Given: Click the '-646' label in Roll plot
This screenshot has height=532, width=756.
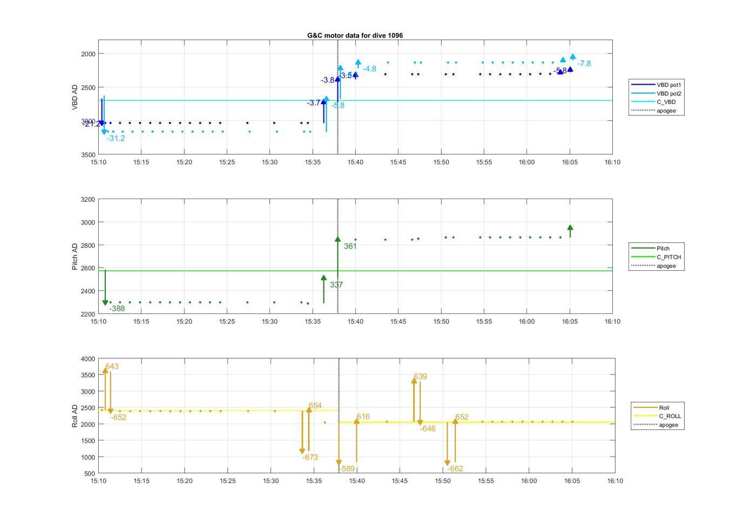Looking at the screenshot, I should (428, 429).
